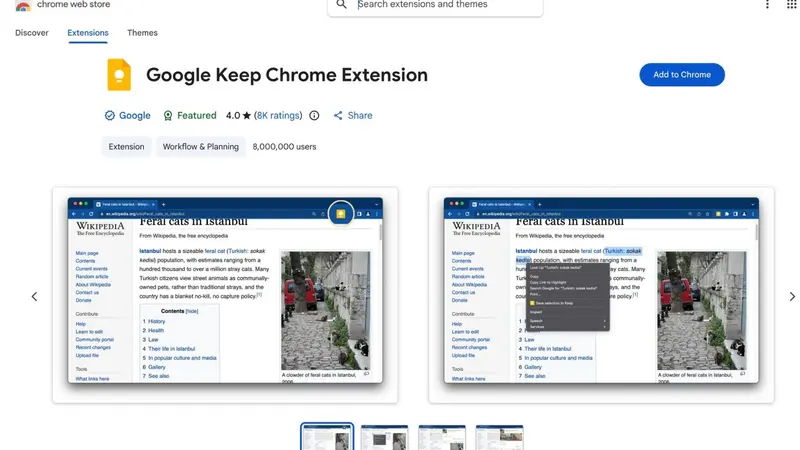
Task: Go to the Discover tab
Action: point(32,33)
